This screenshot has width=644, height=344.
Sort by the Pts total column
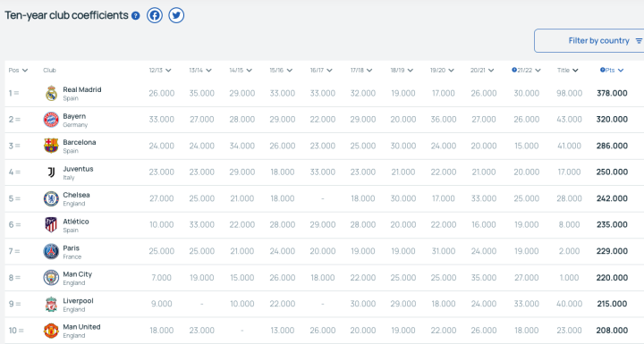click(x=612, y=71)
